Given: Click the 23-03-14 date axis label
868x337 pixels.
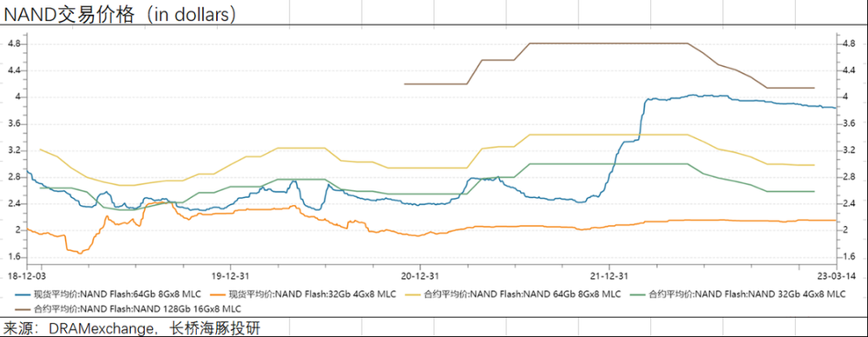Looking at the screenshot, I should click(838, 275).
